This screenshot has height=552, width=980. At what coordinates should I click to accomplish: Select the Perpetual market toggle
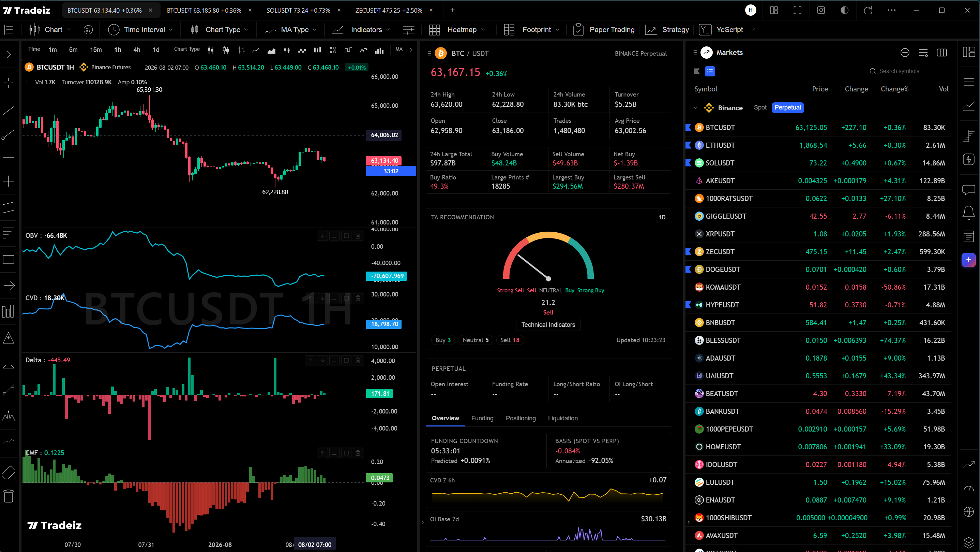coord(787,108)
